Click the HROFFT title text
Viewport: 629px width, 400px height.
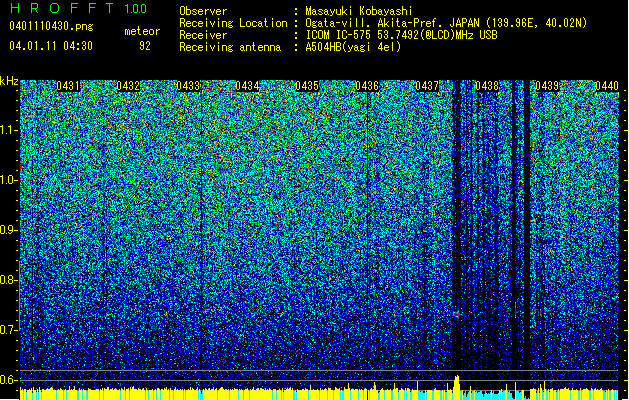tap(62, 8)
